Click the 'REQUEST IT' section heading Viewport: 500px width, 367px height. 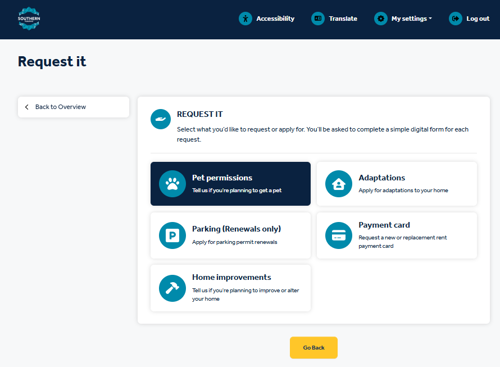pos(200,114)
